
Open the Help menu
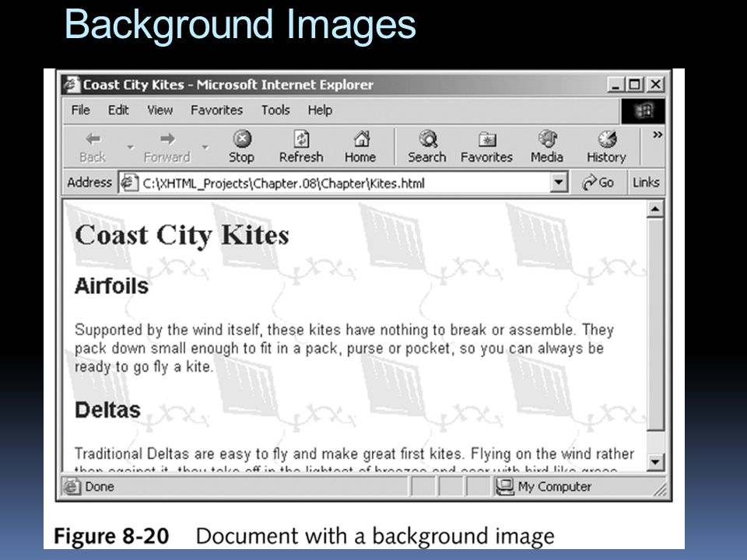point(320,110)
